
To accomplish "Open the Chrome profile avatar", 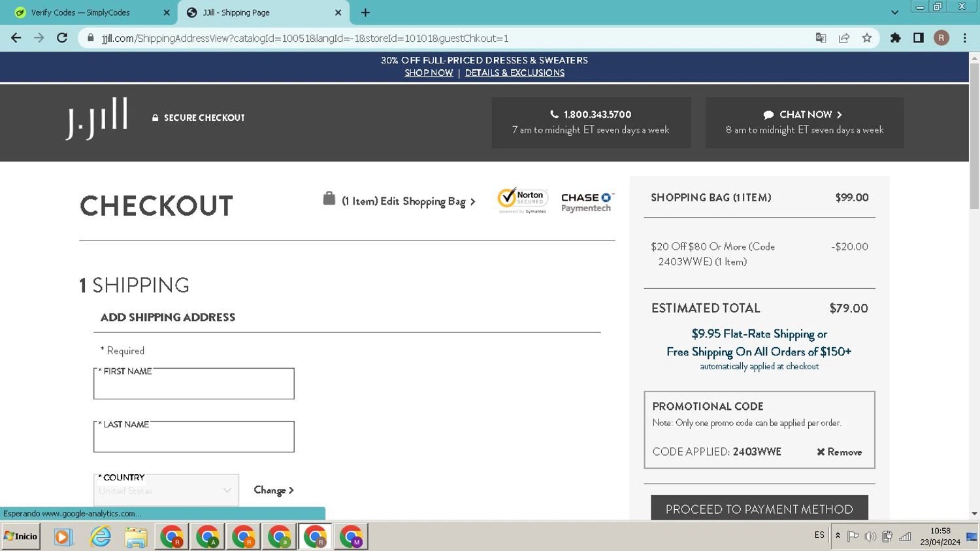I will click(x=941, y=38).
